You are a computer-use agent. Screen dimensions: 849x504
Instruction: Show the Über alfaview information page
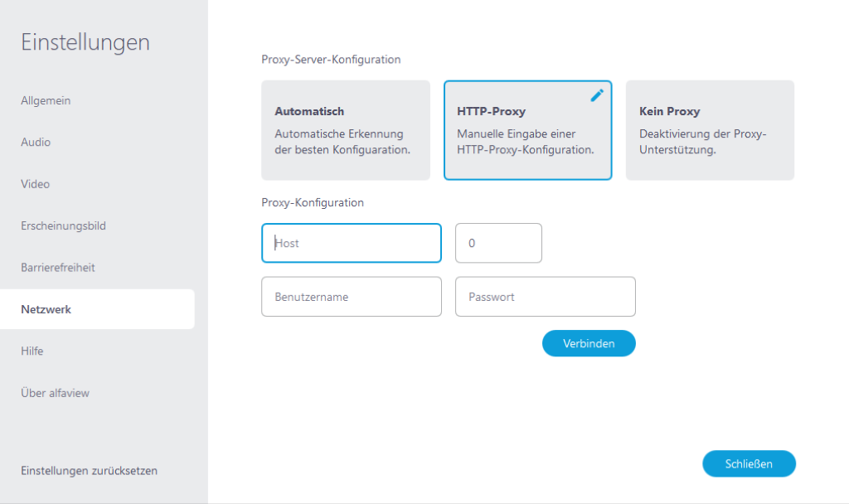coord(55,392)
